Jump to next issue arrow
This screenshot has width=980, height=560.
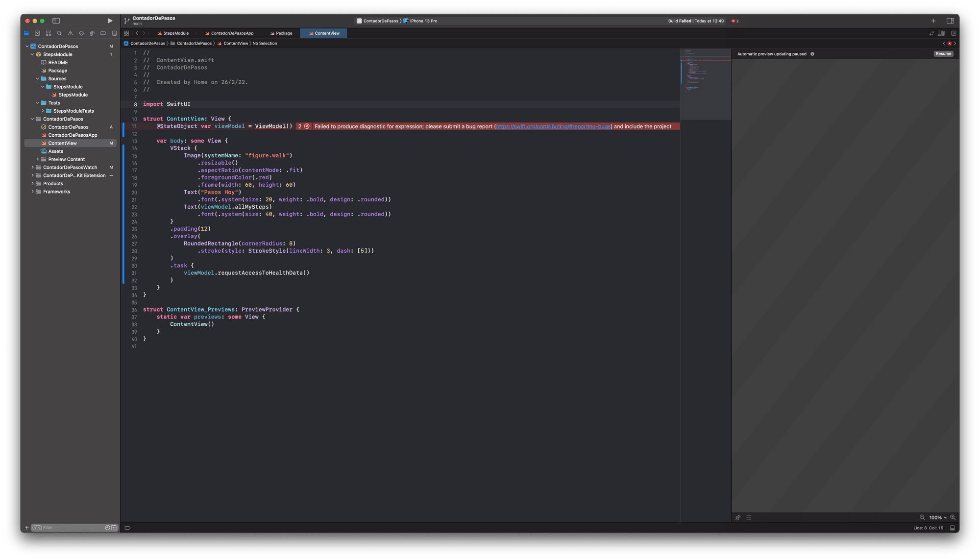point(955,44)
